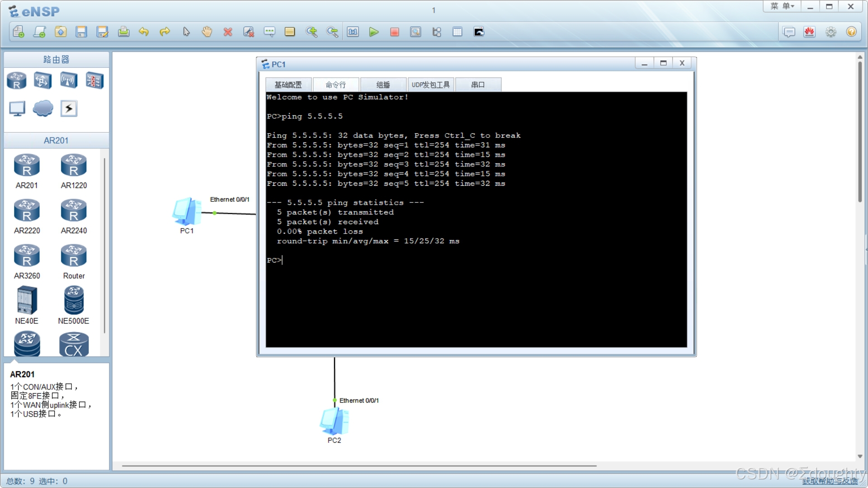Screen dimensions: 868x488
Task: Start devices with the green play button
Action: pos(374,32)
